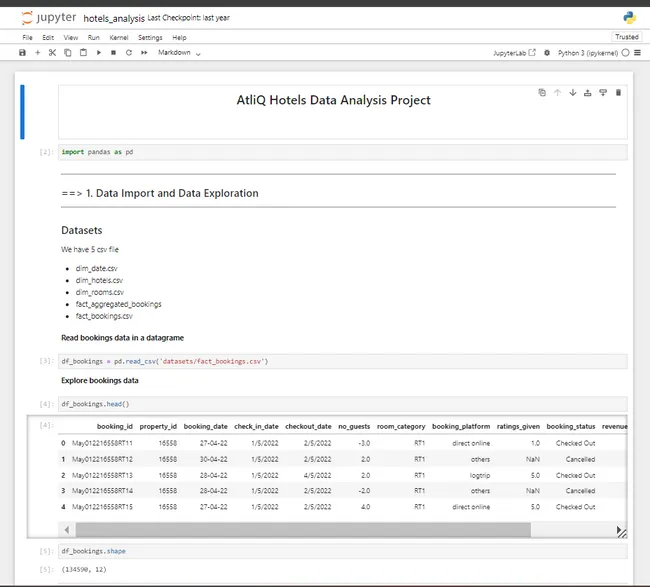Click the df_bookings.head() code cell
The height and width of the screenshot is (587, 650).
click(x=342, y=404)
